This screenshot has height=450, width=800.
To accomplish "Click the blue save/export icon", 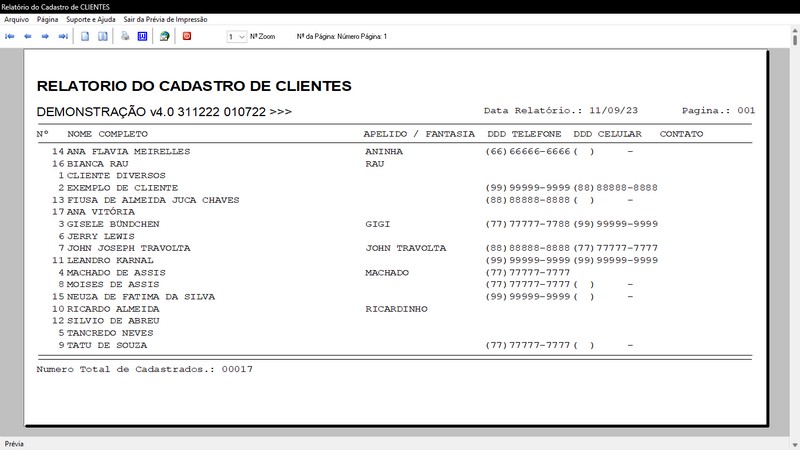I will (142, 36).
